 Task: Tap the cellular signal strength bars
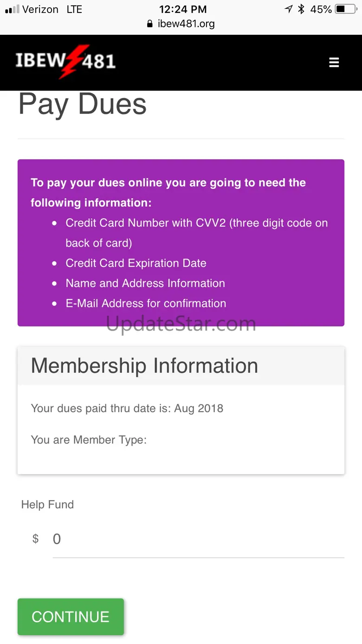click(x=12, y=9)
